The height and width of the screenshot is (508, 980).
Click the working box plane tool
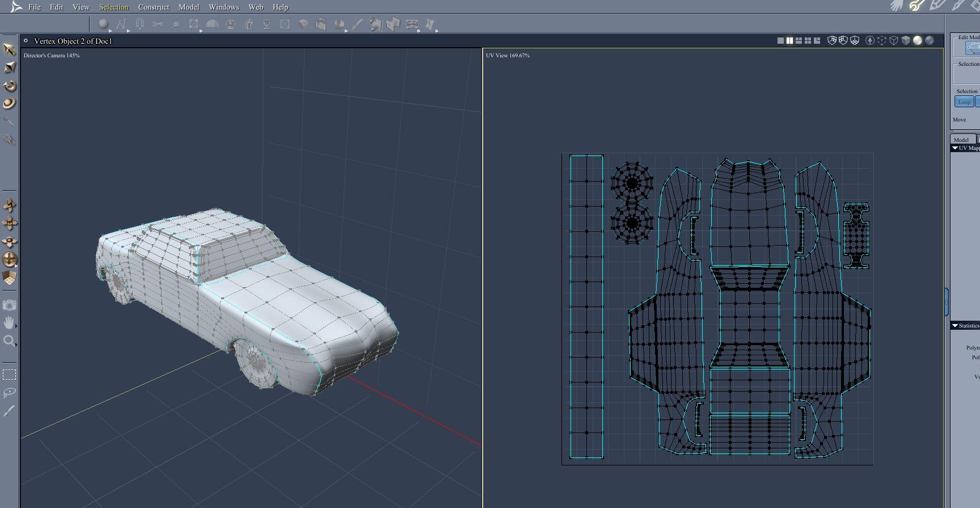coord(10,278)
